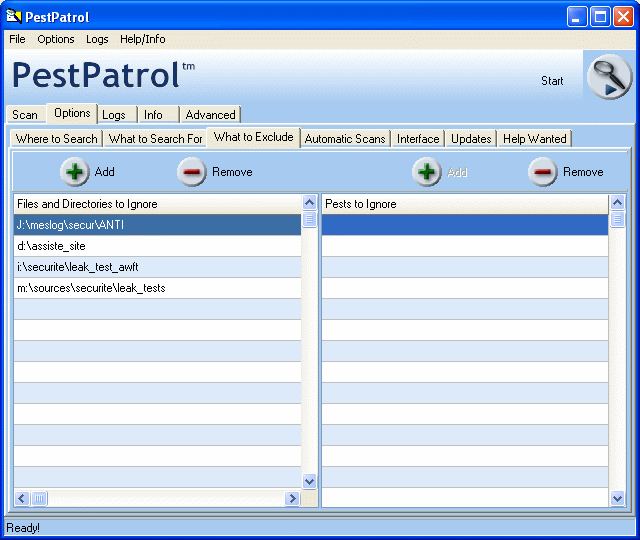Screen dimensions: 640x540
Task: Open the Help Wanted sub-tab
Action: click(535, 139)
